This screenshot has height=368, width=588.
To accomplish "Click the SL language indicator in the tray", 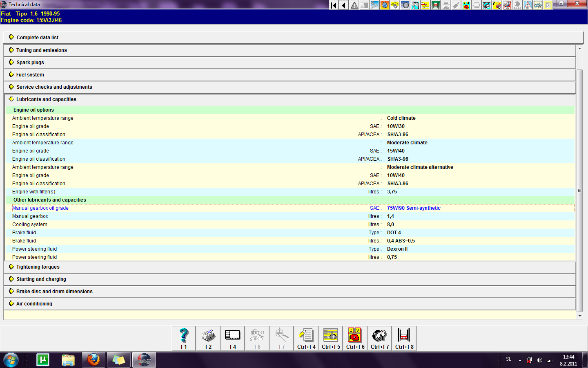I will point(508,359).
